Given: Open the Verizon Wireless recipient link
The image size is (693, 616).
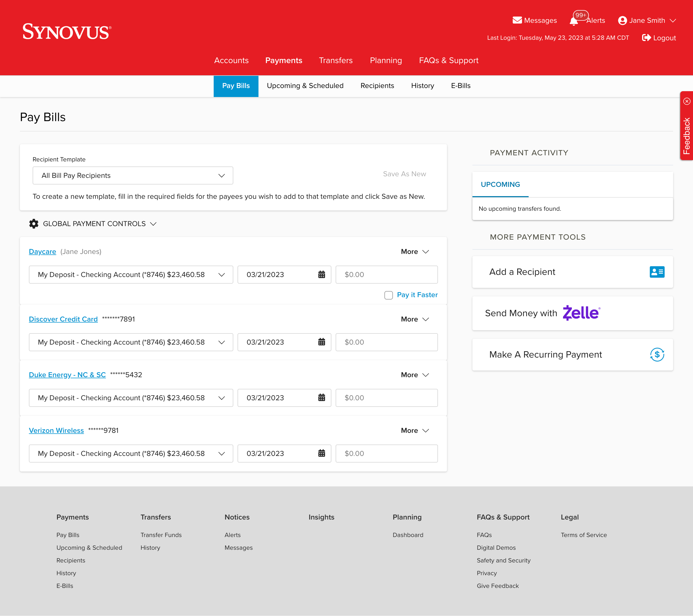Looking at the screenshot, I should pyautogui.click(x=56, y=430).
